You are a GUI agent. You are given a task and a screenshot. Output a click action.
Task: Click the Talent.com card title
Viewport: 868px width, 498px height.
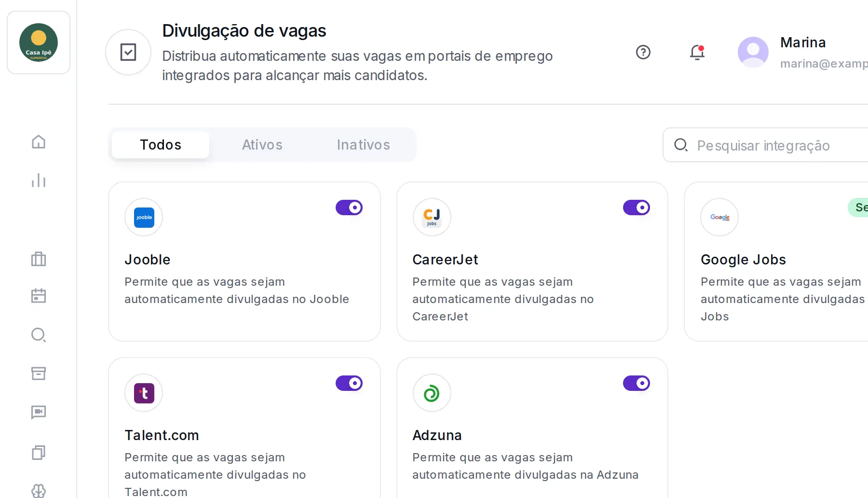[x=162, y=435]
